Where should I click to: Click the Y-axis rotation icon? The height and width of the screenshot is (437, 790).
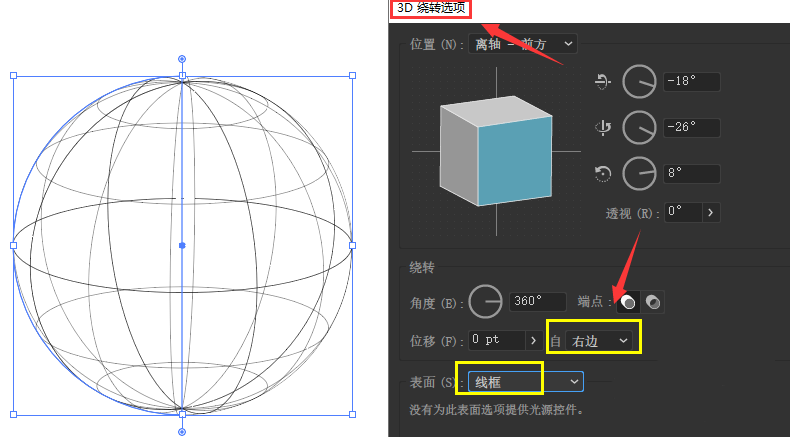tap(603, 128)
